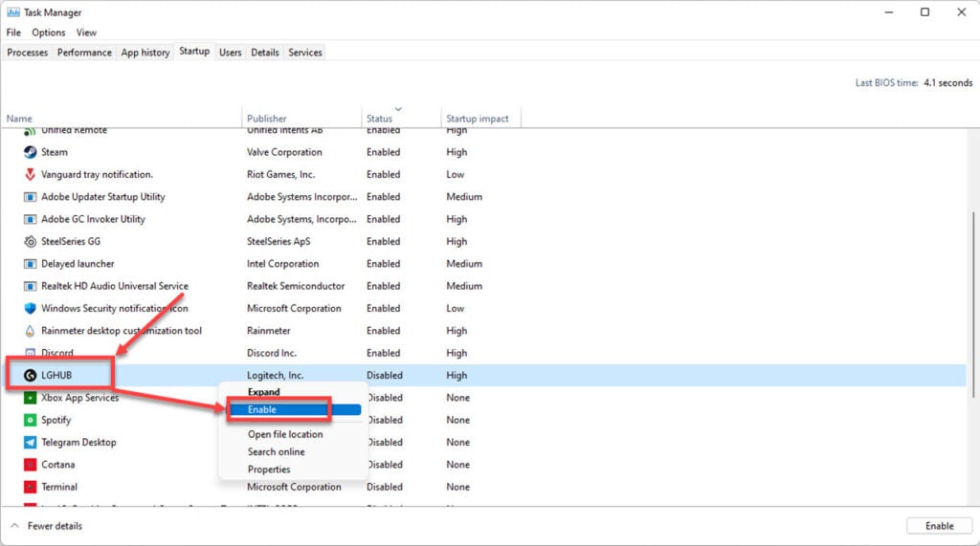Switch to the Users tab
Viewport: 980px width, 546px height.
[230, 53]
